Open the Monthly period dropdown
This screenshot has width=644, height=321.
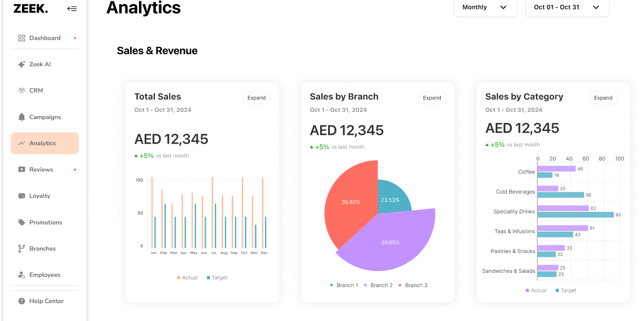[485, 7]
